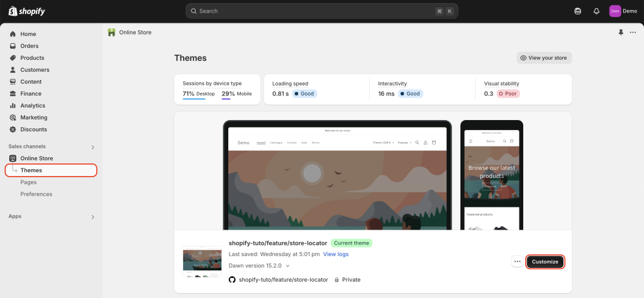This screenshot has height=298, width=644.
Task: Click the mobile theme preview image
Action: [x=492, y=175]
